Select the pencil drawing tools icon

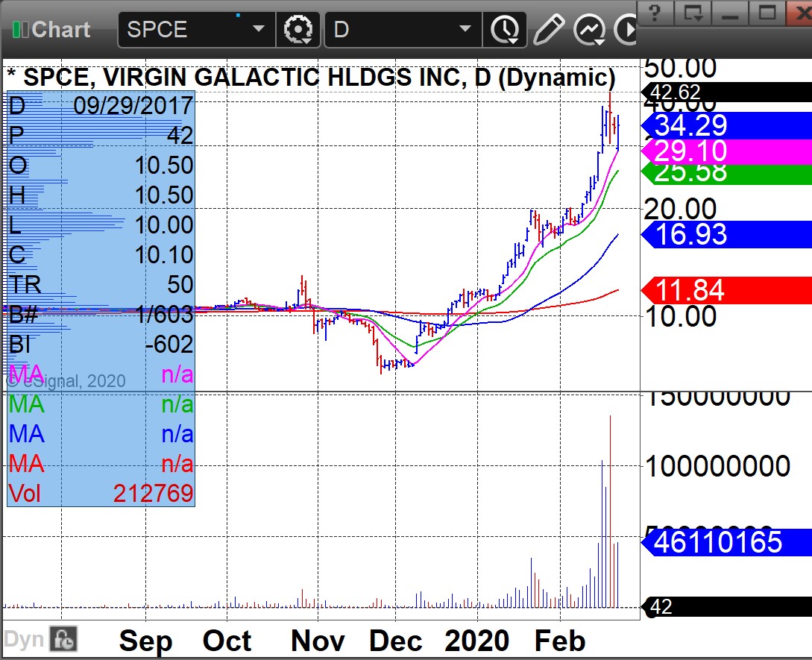tap(548, 30)
